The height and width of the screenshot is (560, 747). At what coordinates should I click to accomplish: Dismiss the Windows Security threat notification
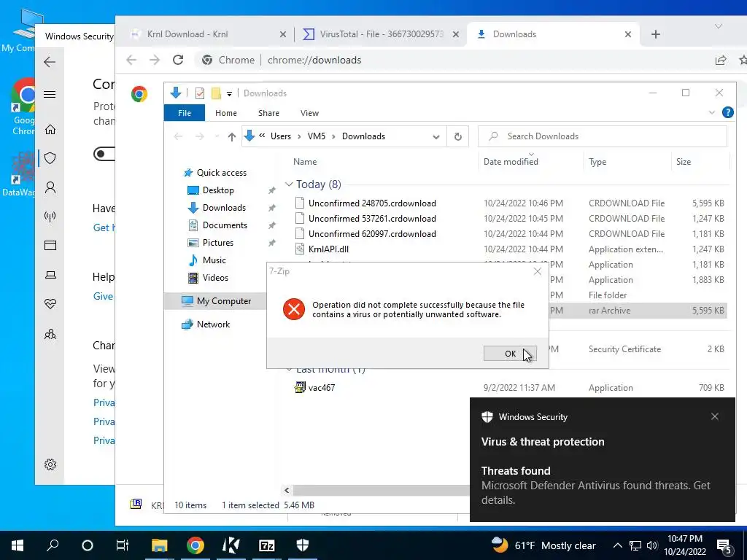(715, 416)
